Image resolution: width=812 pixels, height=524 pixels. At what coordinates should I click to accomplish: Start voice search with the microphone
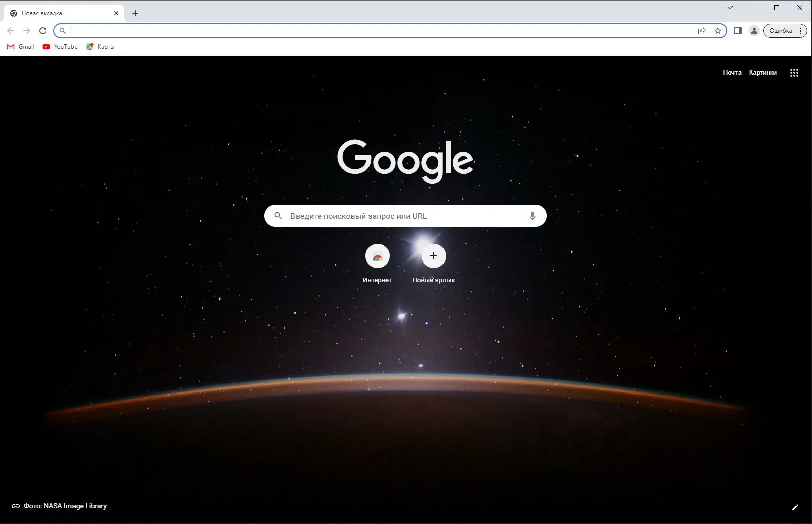(532, 216)
